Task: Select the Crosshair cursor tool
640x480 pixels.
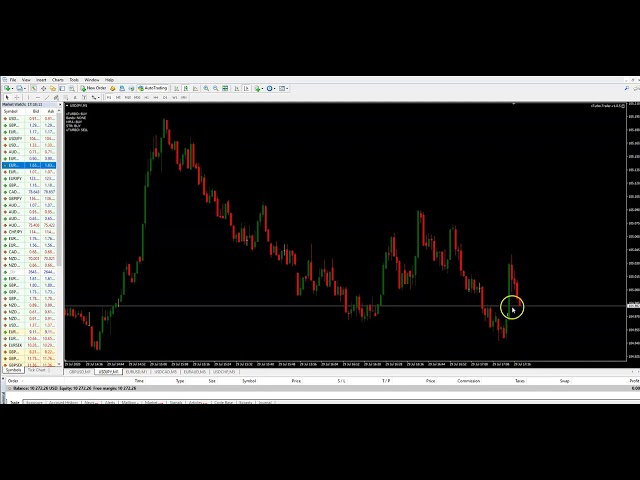Action: click(x=16, y=97)
